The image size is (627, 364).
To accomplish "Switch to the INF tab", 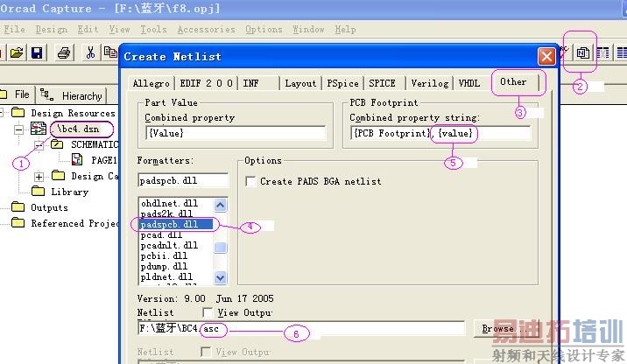I will click(259, 83).
